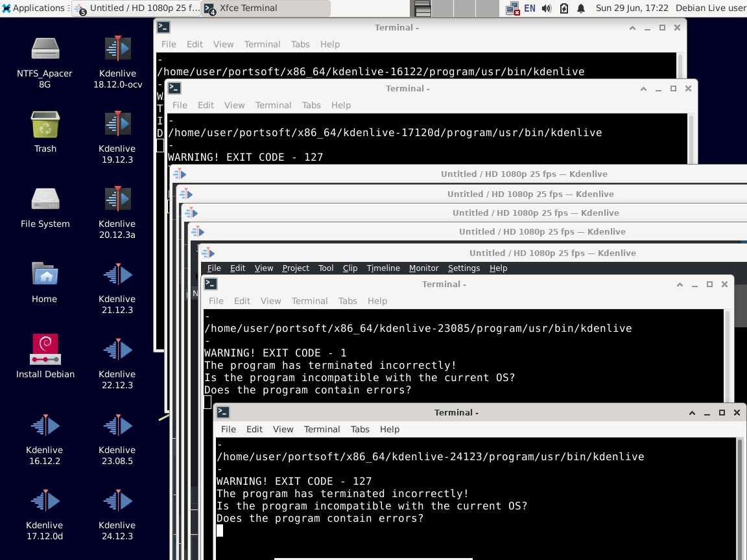747x560 pixels.
Task: Open File menu in kdenlive-24123 terminal
Action: [228, 430]
